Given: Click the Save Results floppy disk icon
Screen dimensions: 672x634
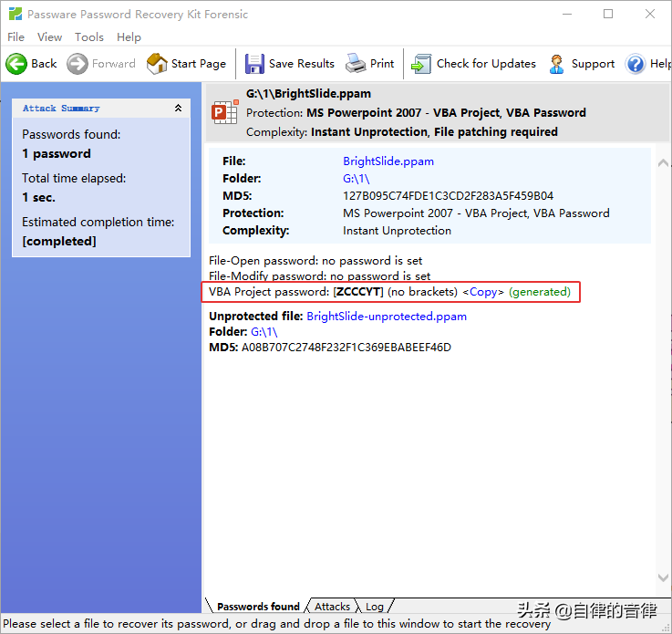Looking at the screenshot, I should tap(254, 64).
